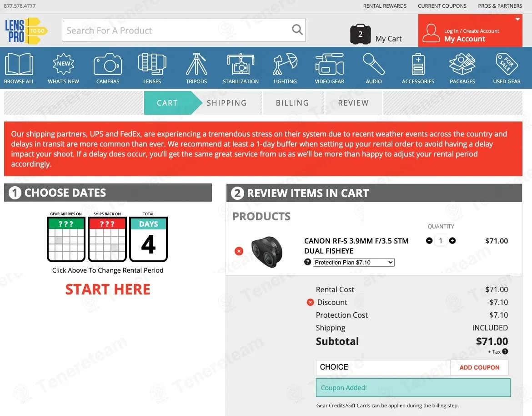Increase quantity with the plus button

point(452,241)
